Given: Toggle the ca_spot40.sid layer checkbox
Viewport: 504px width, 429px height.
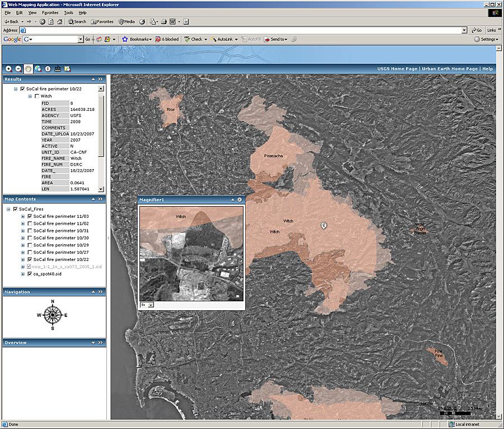Looking at the screenshot, I should coord(30,274).
